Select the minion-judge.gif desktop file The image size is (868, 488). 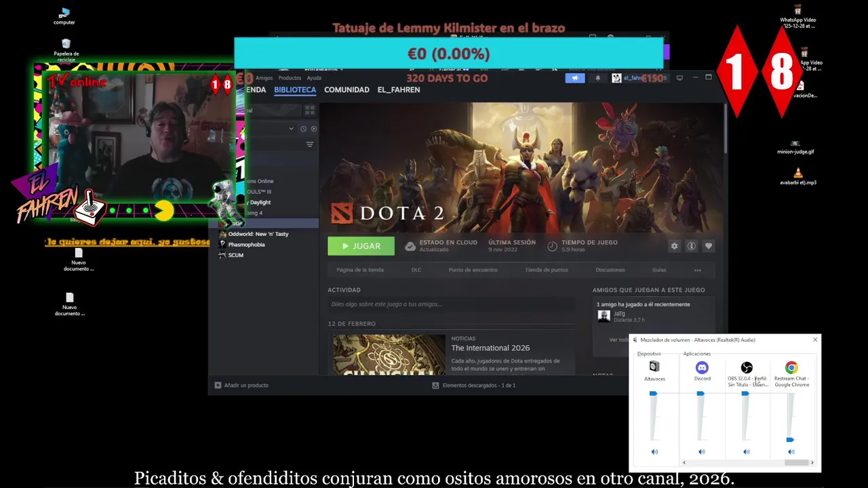(795, 144)
